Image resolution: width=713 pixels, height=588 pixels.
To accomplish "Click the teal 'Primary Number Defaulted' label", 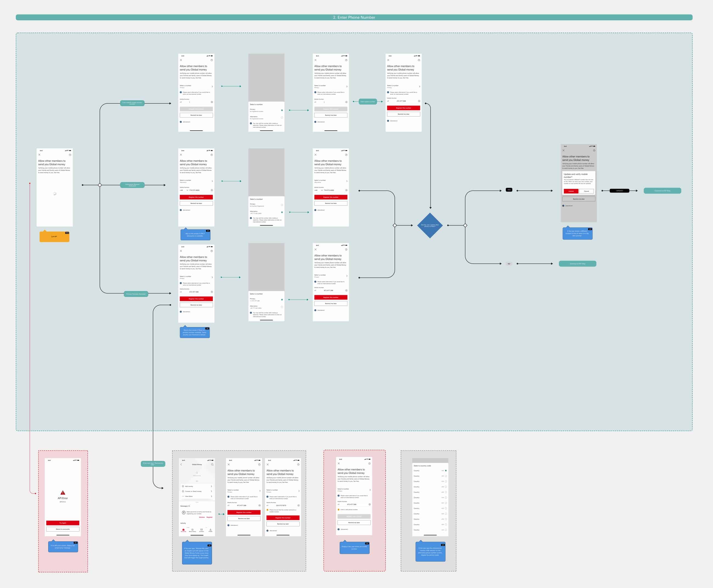I will pos(136,294).
